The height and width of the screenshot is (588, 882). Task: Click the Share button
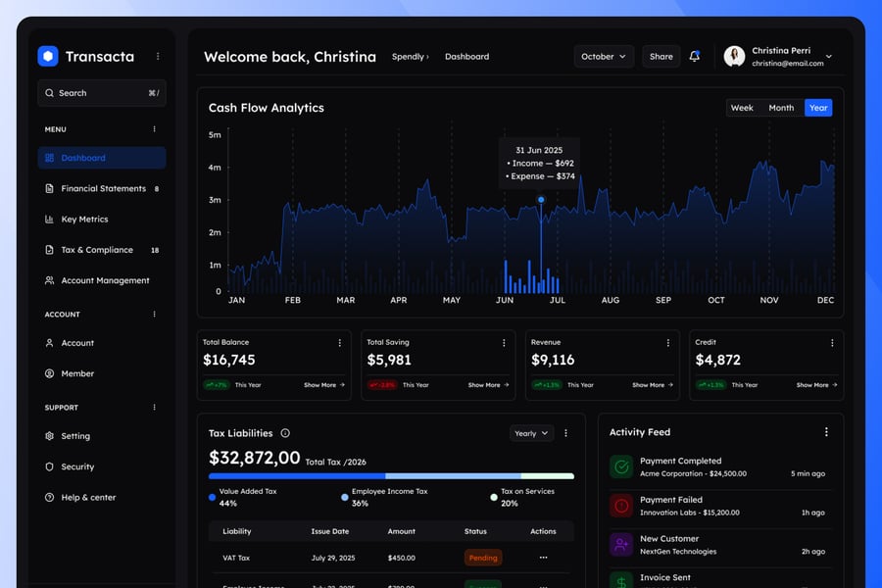click(x=661, y=57)
